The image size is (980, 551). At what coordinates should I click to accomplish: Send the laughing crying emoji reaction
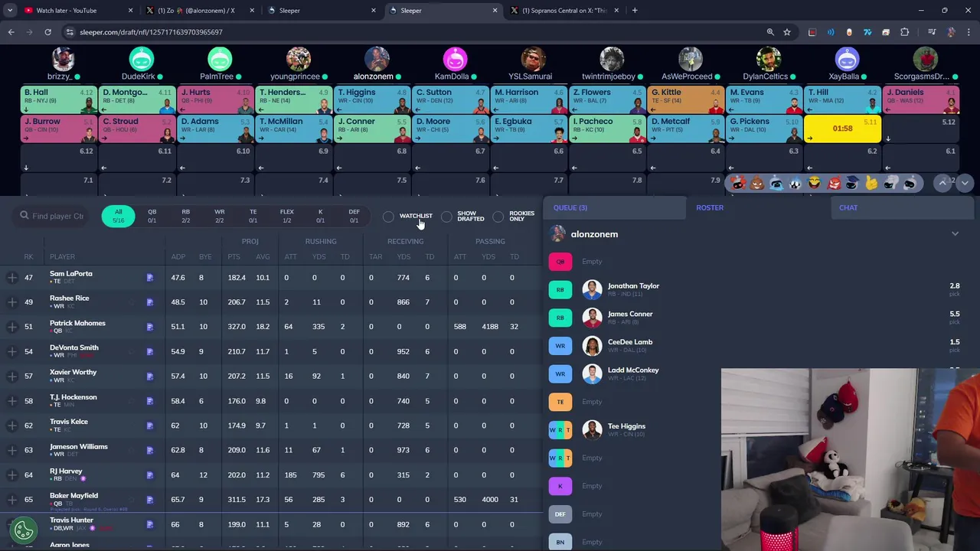pyautogui.click(x=814, y=183)
